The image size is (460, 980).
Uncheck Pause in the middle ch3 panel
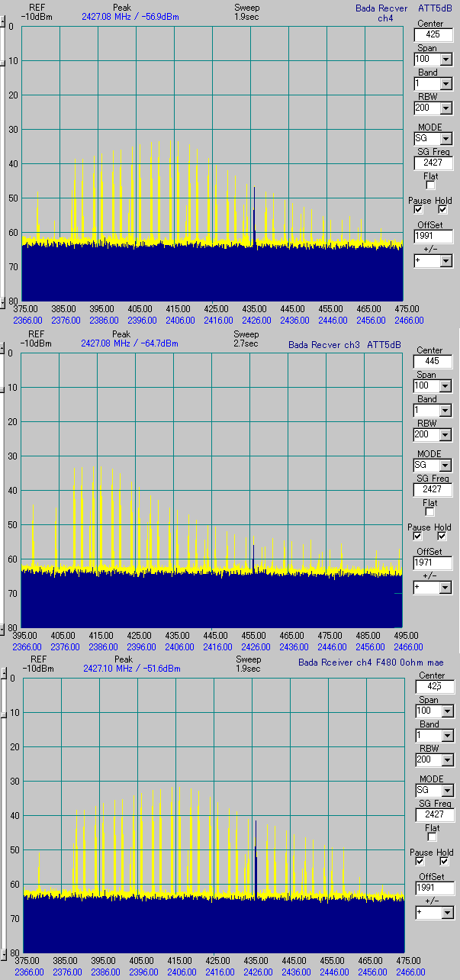coord(418,536)
